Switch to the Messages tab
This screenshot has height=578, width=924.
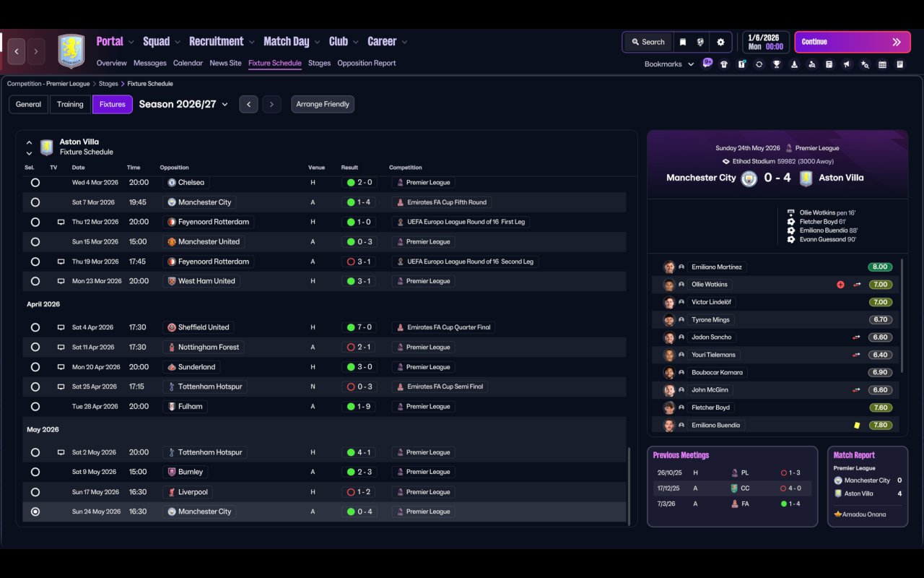pyautogui.click(x=149, y=63)
